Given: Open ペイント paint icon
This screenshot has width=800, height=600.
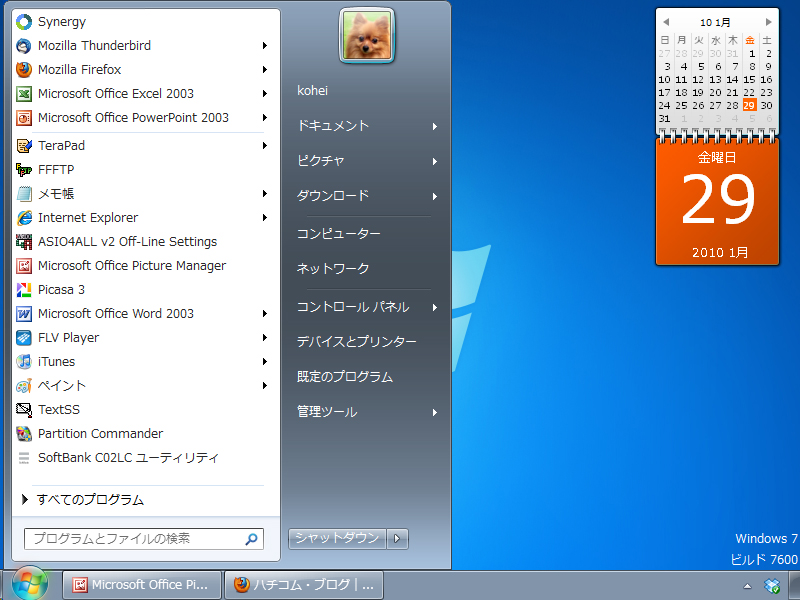Looking at the screenshot, I should coord(24,386).
